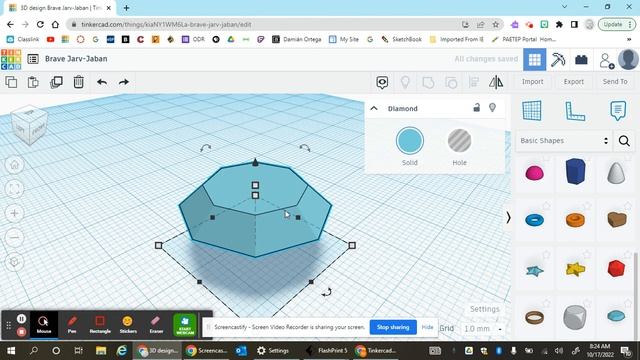Collapse the Diamond inspector panel
640x360 pixels.
coord(373,109)
